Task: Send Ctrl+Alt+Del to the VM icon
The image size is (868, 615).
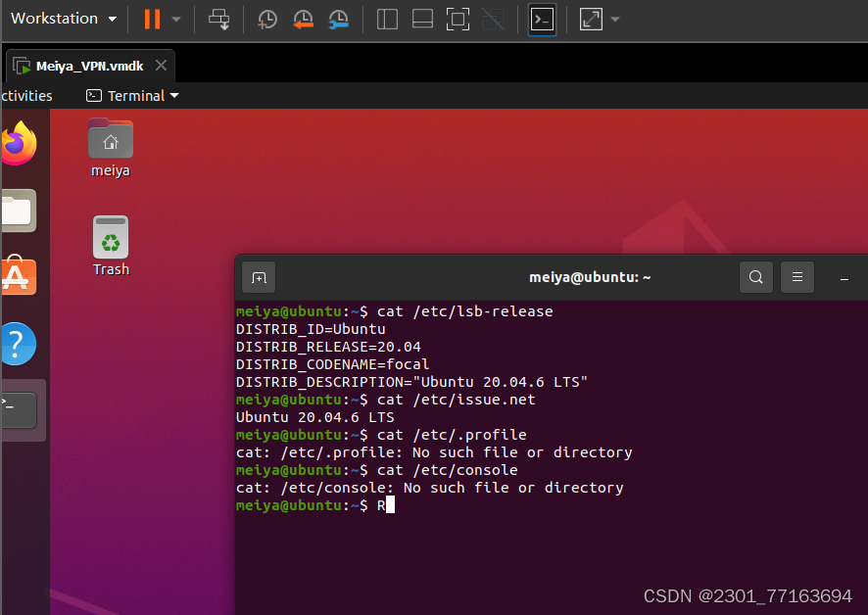Action: click(218, 20)
